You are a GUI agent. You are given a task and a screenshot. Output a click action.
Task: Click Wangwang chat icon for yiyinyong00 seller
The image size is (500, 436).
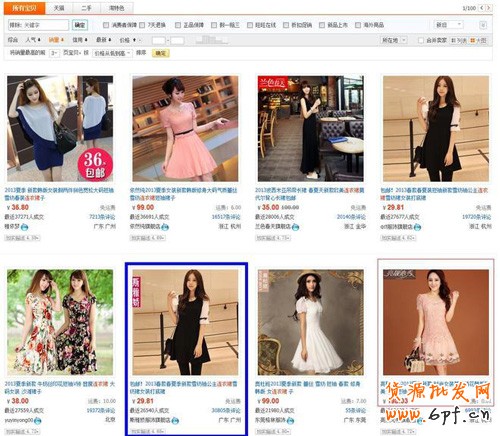tap(38, 421)
